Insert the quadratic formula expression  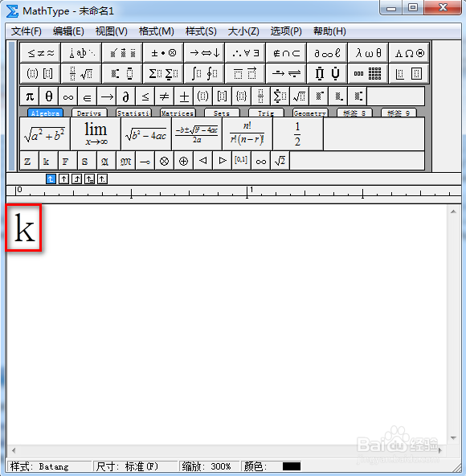click(x=197, y=133)
